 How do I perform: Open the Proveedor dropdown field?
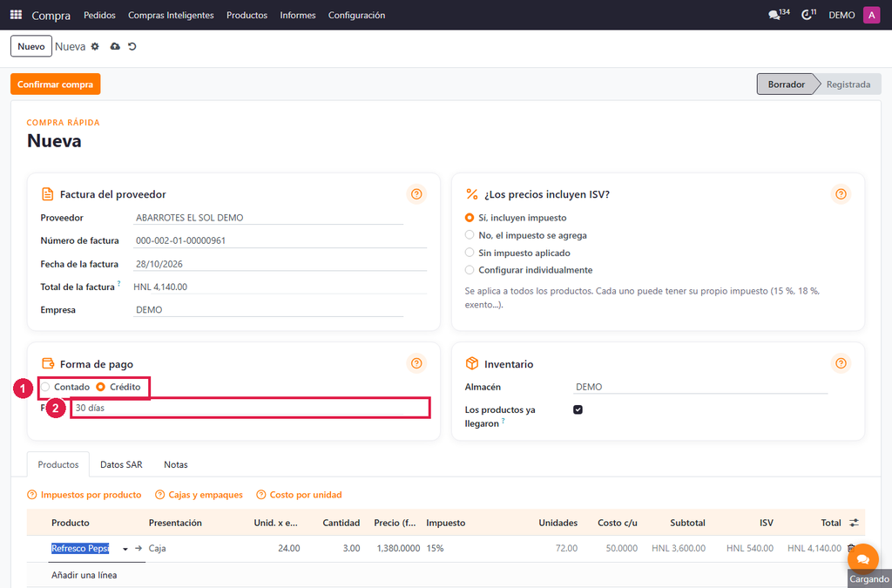(268, 218)
